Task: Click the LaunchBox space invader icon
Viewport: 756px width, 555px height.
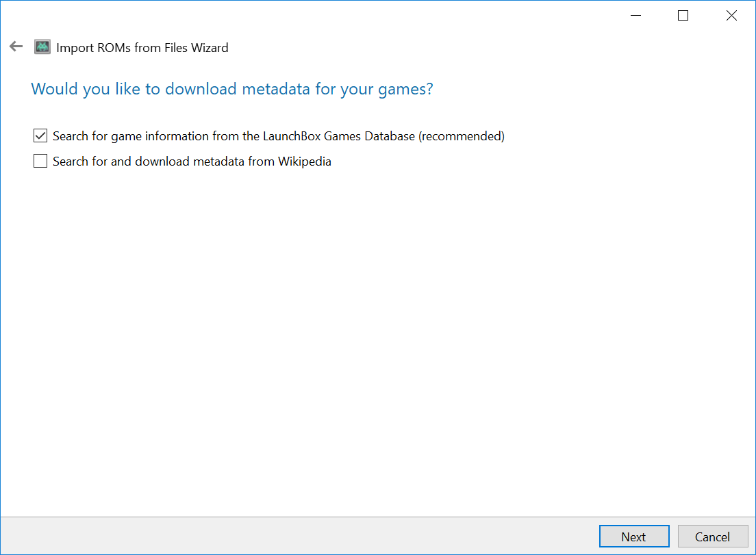Action: click(x=42, y=47)
